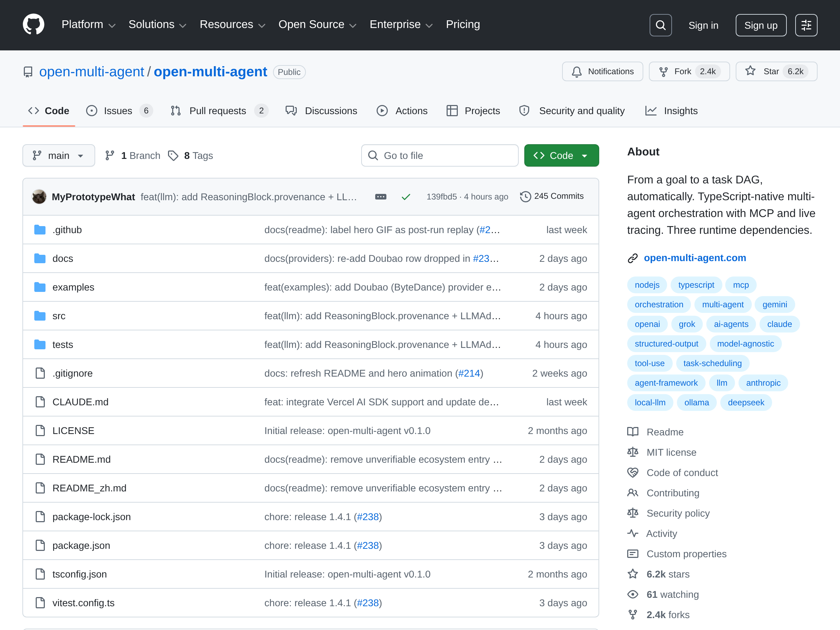Star the open-multi-agent repository
The width and height of the screenshot is (840, 630).
pos(776,71)
